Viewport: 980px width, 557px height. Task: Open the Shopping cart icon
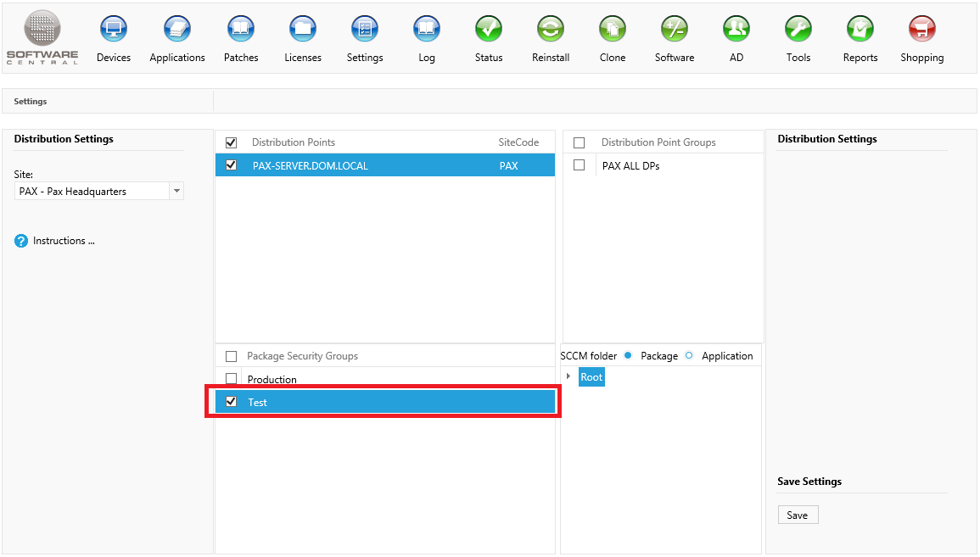pos(921,30)
